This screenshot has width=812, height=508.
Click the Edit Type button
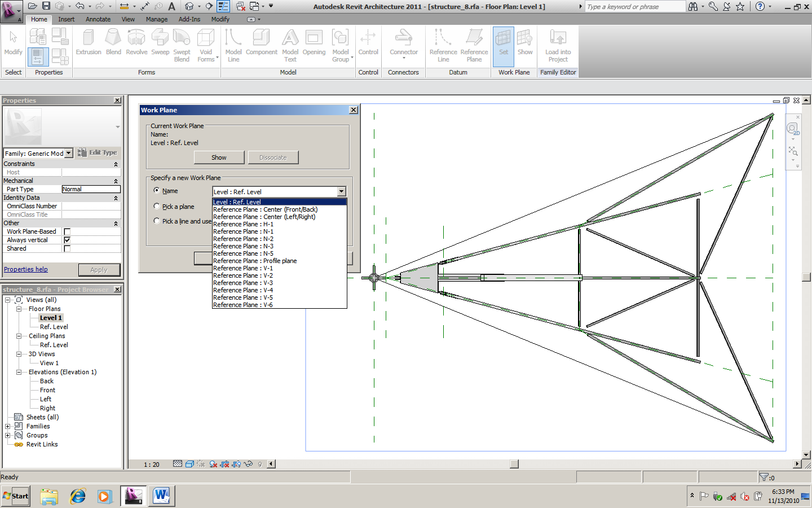tap(98, 152)
